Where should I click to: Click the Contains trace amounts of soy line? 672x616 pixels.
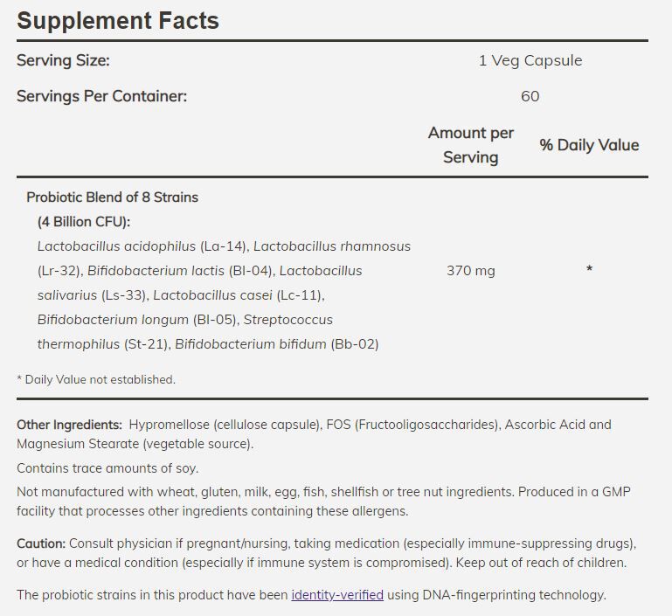pyautogui.click(x=107, y=468)
